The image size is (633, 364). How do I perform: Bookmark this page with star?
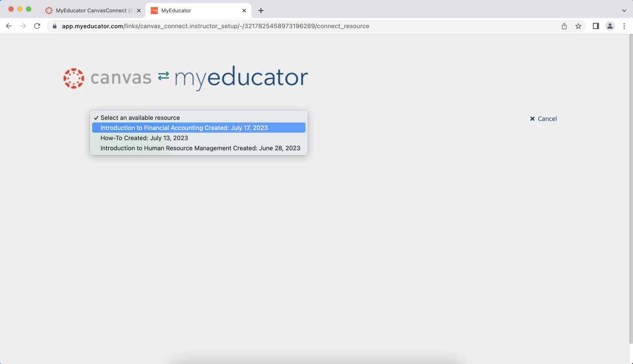578,26
